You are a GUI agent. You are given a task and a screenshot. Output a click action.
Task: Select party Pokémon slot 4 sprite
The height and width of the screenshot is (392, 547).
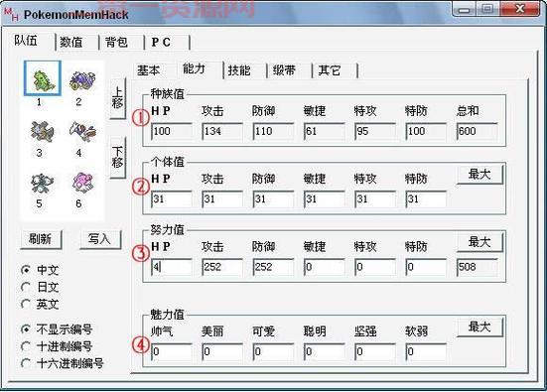82,131
